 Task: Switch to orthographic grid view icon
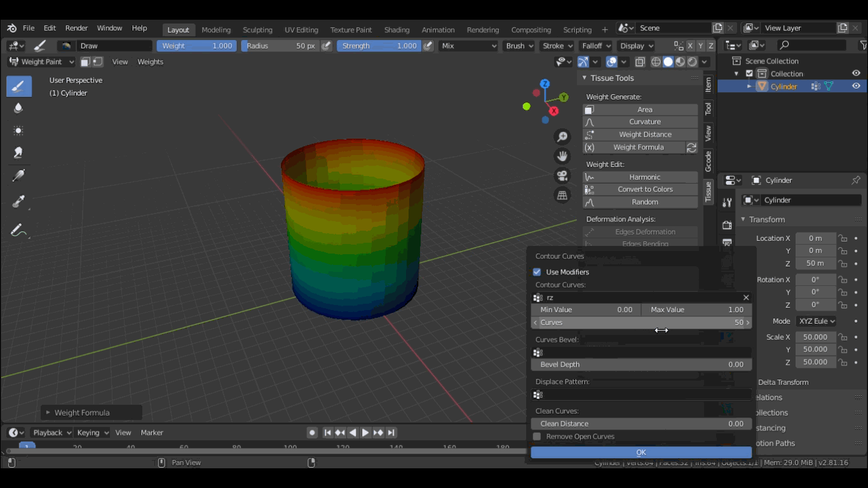pyautogui.click(x=562, y=195)
